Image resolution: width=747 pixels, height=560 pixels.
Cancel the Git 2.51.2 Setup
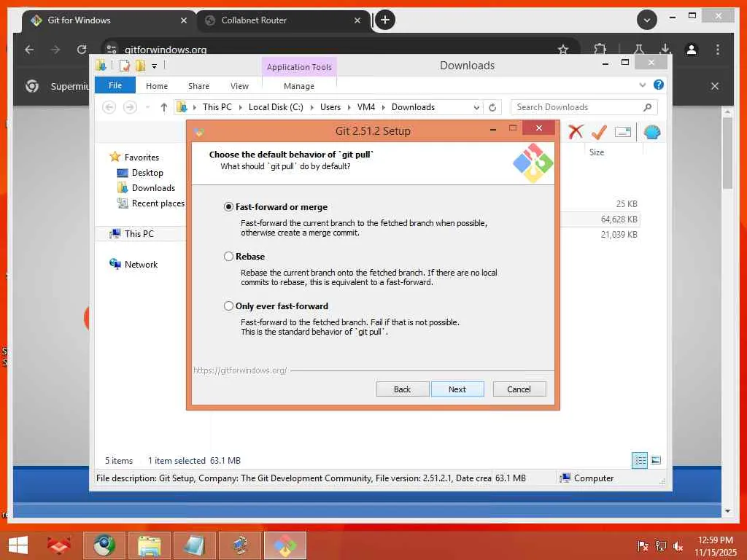coord(519,389)
